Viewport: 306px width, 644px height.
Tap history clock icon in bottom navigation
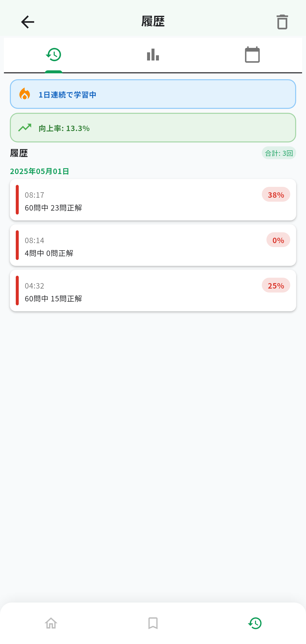click(x=255, y=623)
